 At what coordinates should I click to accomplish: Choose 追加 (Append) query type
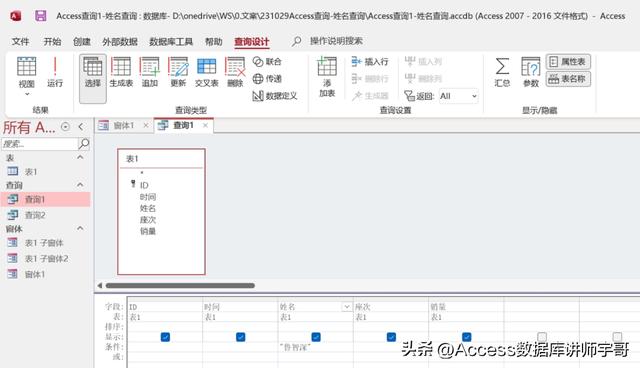(149, 72)
